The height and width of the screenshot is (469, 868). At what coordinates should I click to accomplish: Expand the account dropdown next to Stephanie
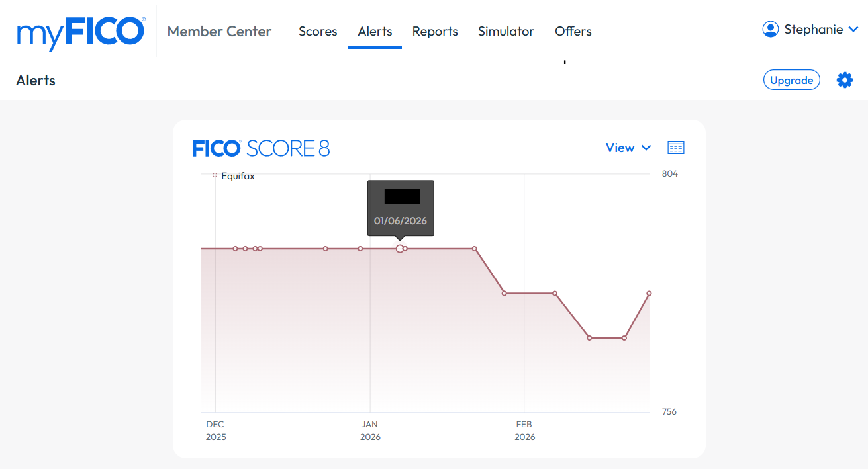pyautogui.click(x=854, y=29)
